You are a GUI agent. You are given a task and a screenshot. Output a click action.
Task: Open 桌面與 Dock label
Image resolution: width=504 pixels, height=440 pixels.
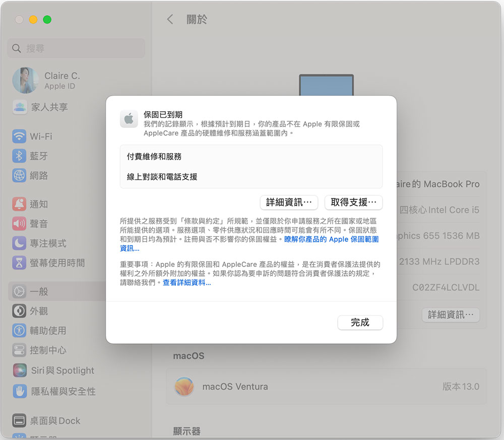(x=55, y=421)
